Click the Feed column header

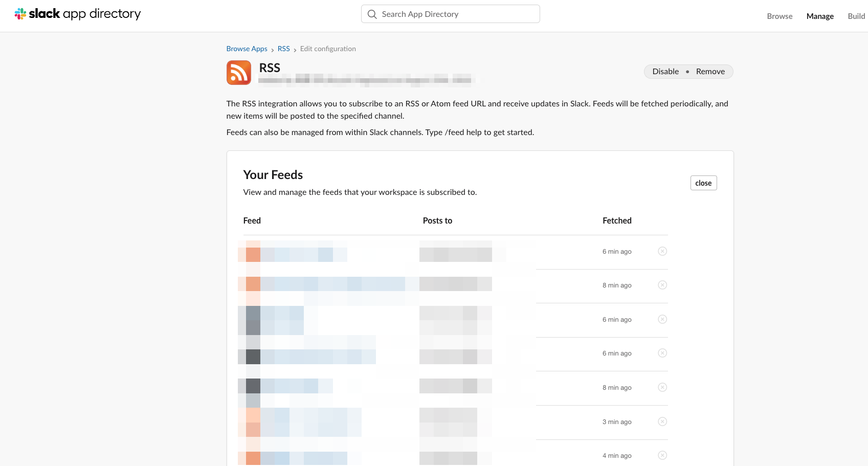coord(252,220)
